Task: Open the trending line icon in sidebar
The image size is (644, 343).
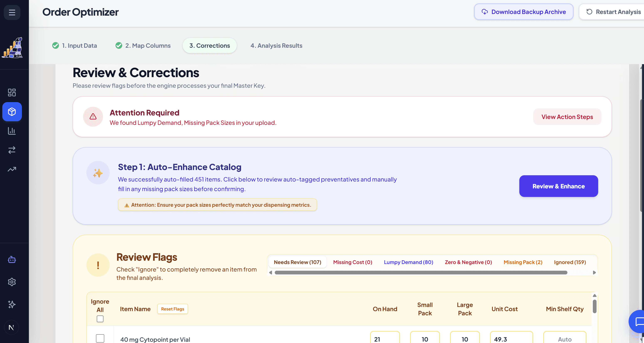Action: [x=12, y=169]
